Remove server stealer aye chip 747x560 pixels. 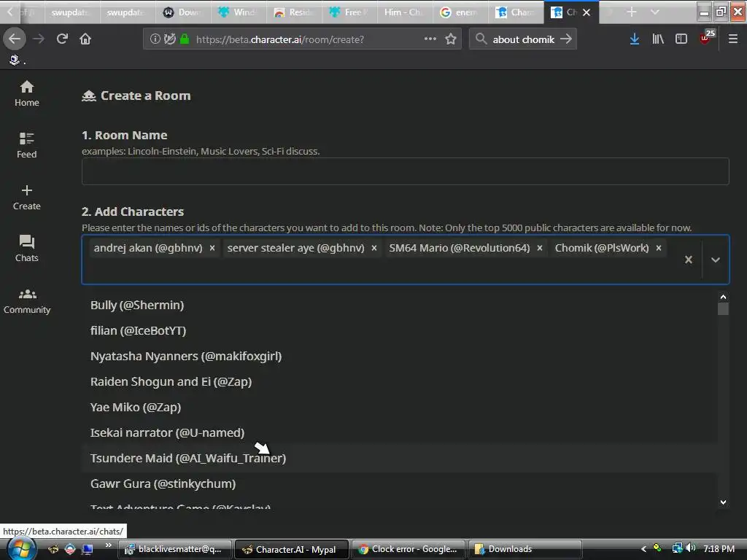(x=374, y=248)
